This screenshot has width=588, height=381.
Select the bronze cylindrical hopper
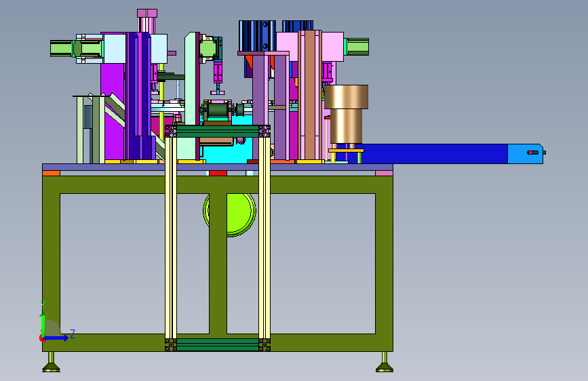point(346,114)
